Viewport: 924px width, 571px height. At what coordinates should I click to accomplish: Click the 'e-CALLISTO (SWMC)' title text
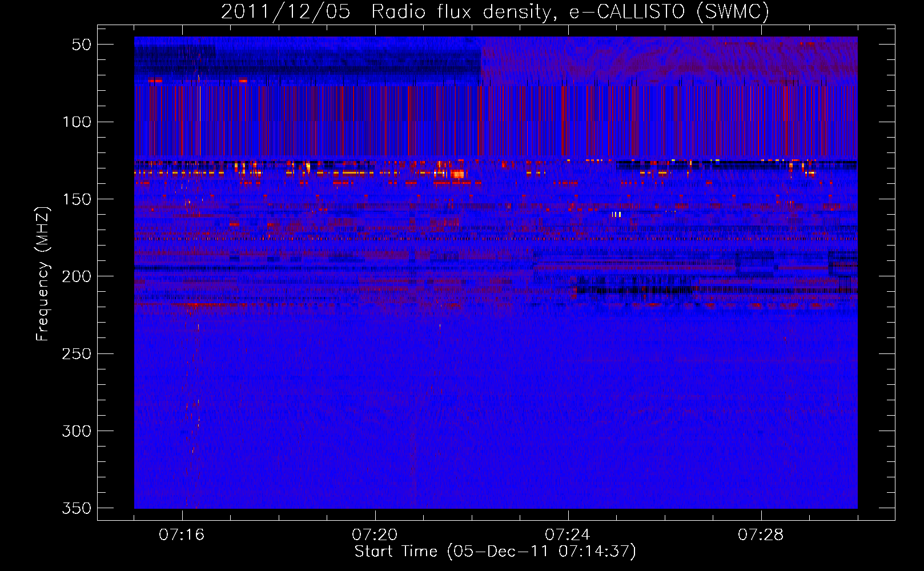coord(669,11)
